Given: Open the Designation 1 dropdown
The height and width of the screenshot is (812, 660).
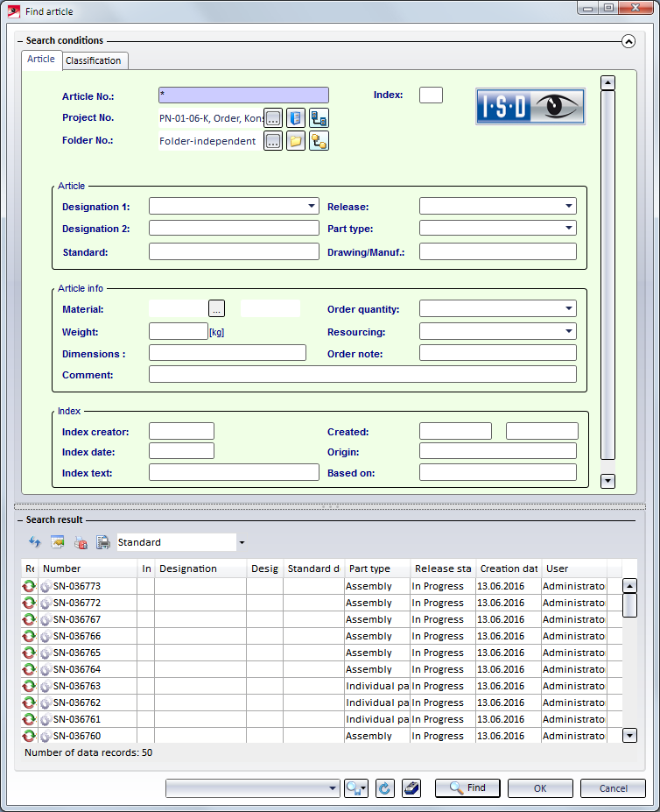Looking at the screenshot, I should (x=312, y=207).
